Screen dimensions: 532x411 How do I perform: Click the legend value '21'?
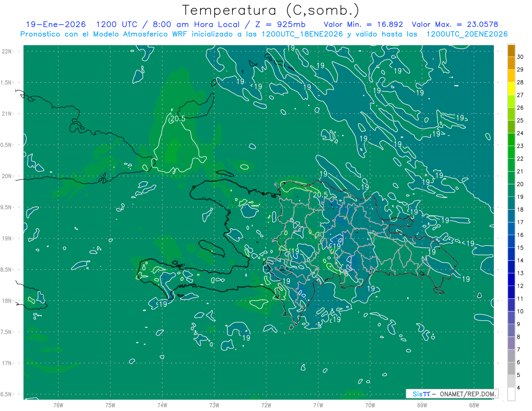[x=520, y=171]
